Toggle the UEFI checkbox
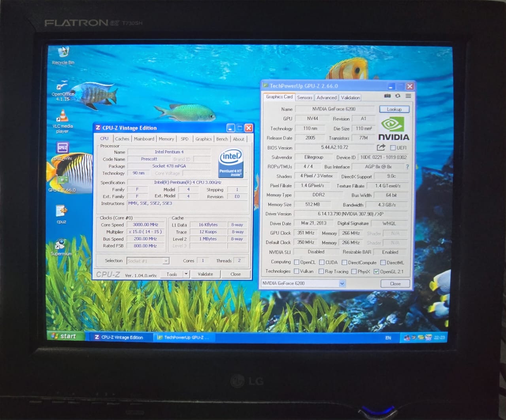Image resolution: width=506 pixels, height=420 pixels. [x=393, y=148]
